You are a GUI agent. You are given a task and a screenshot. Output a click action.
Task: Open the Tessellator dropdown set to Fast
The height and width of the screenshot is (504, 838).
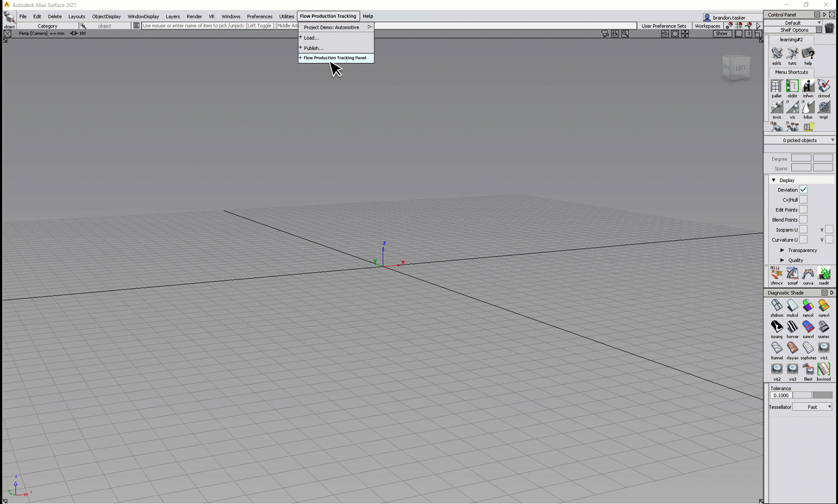pos(813,406)
